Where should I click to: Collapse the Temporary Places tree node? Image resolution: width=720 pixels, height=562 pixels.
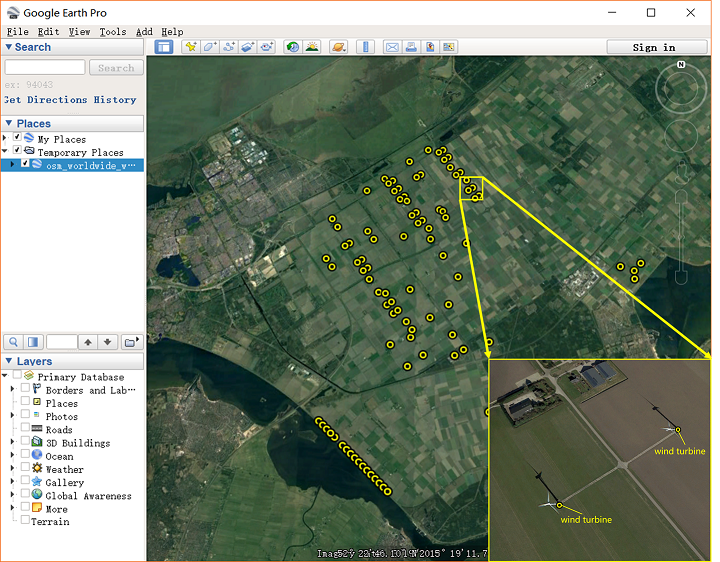(x=5, y=151)
